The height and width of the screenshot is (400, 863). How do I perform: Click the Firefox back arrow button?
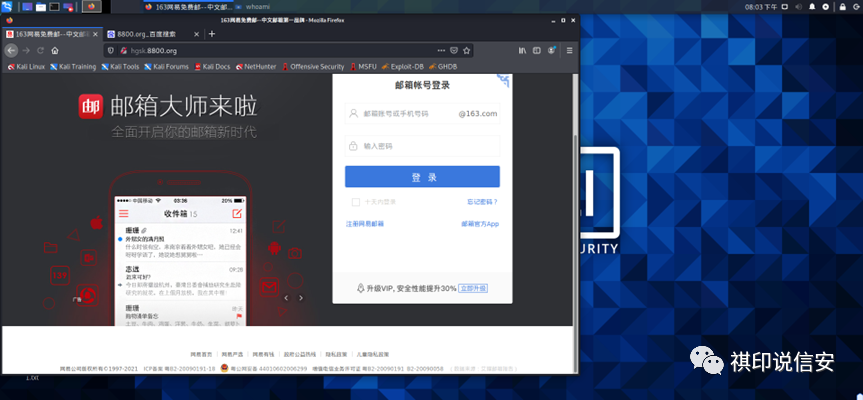point(12,50)
